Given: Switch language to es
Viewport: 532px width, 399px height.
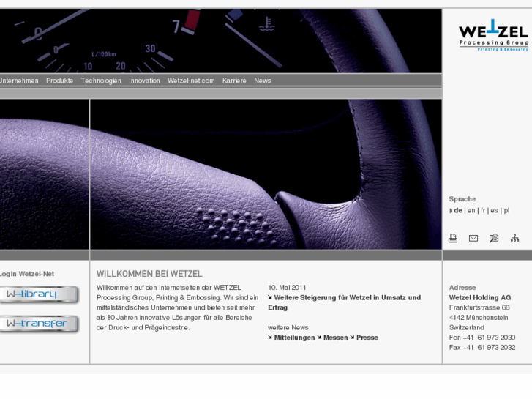Looking at the screenshot, I should point(495,211).
